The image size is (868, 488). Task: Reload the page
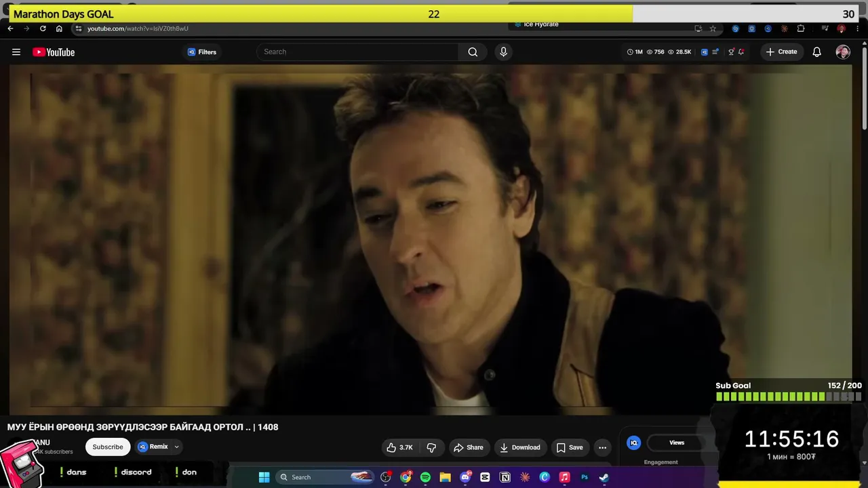click(43, 28)
